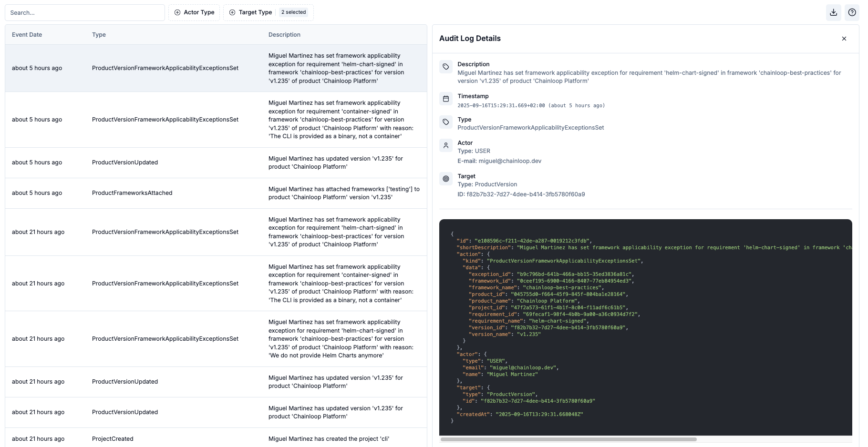Click the tag icon beside Description

pyautogui.click(x=445, y=67)
